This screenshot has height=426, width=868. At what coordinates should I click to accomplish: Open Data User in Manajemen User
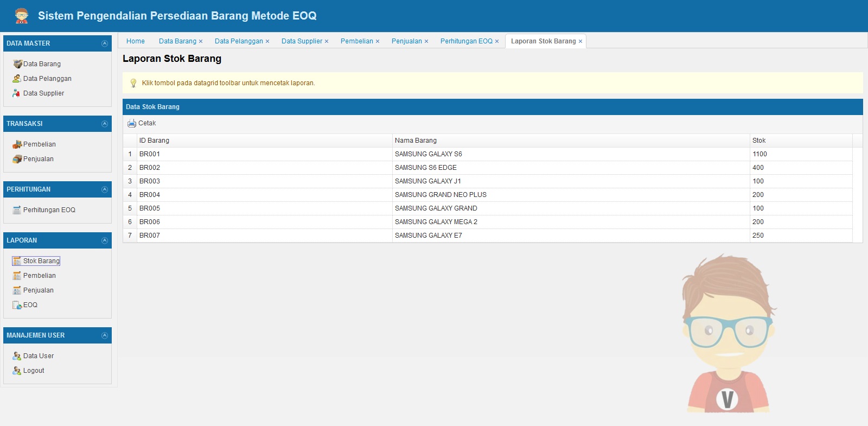coord(39,356)
